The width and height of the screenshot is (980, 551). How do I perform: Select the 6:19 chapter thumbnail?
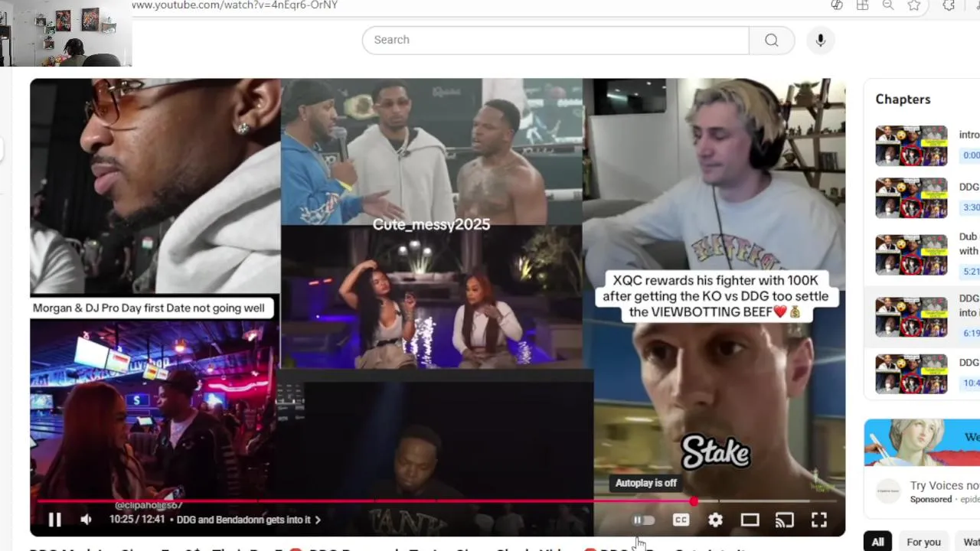click(x=911, y=316)
